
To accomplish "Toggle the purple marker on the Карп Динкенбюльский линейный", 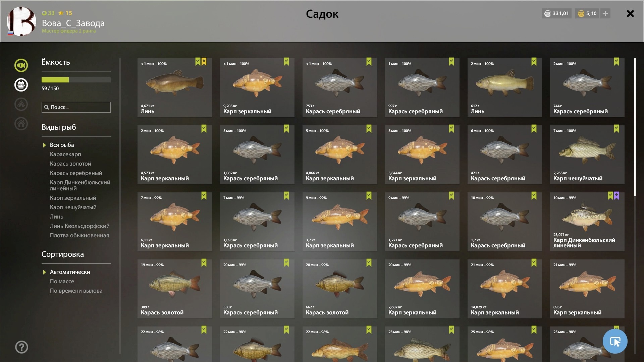I will [616, 196].
